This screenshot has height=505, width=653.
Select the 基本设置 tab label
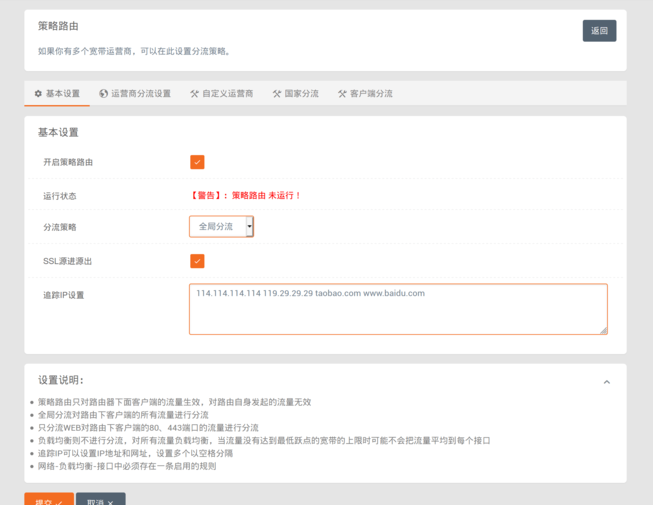point(63,94)
